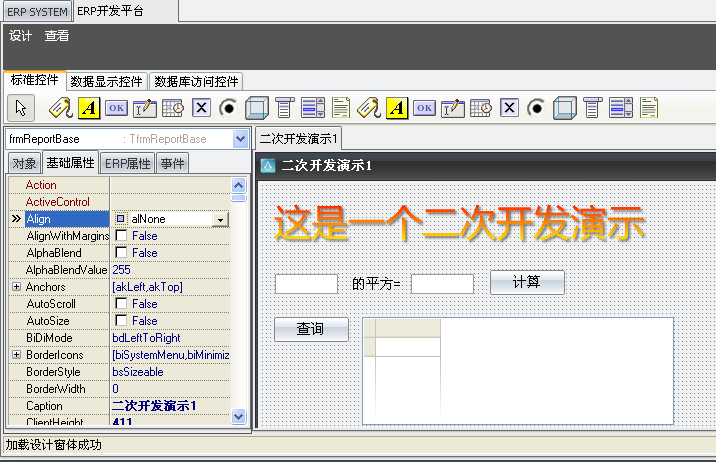Choose the first grid with clock icon
The image size is (716, 462).
coord(173,108)
